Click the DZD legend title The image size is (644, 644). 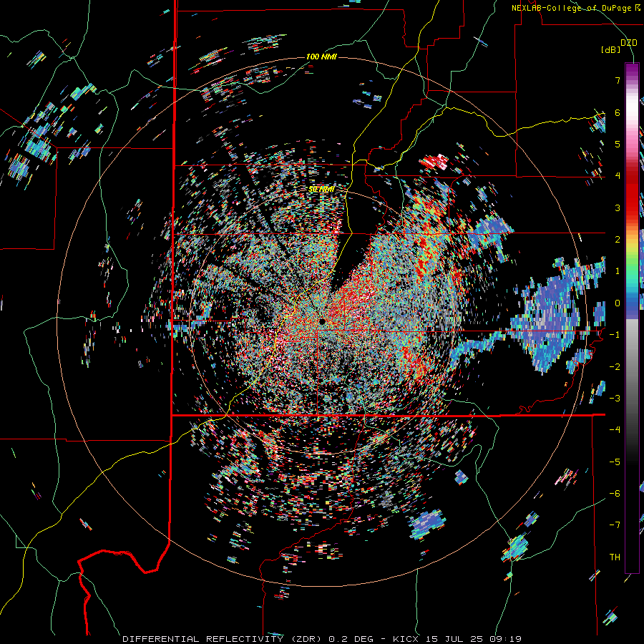click(x=628, y=43)
